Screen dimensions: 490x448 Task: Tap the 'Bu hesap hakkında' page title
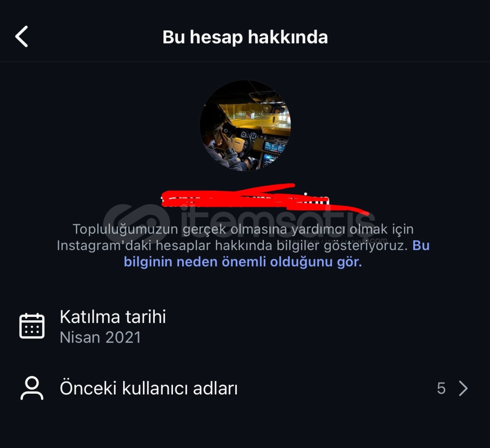(245, 37)
